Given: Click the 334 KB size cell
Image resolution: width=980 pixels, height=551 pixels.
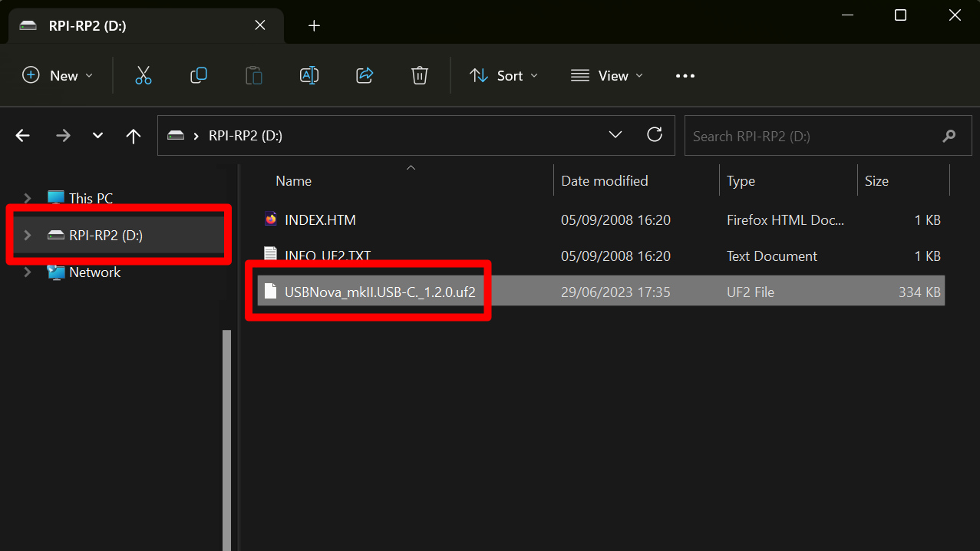Looking at the screenshot, I should (919, 292).
